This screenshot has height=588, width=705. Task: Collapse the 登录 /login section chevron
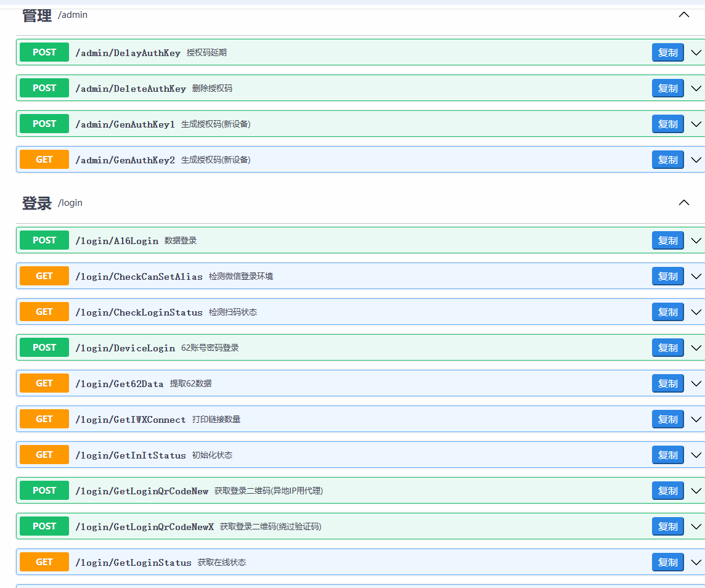click(x=683, y=203)
